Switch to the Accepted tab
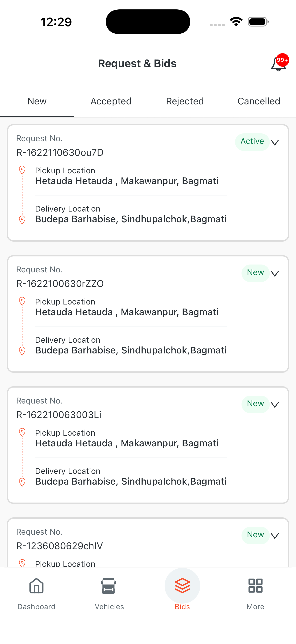 [x=111, y=101]
